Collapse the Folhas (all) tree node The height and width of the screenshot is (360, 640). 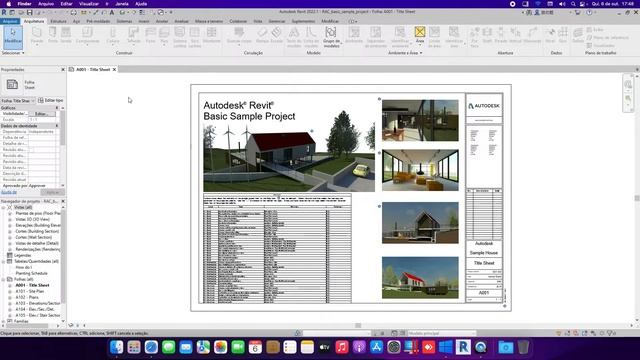click(4, 279)
